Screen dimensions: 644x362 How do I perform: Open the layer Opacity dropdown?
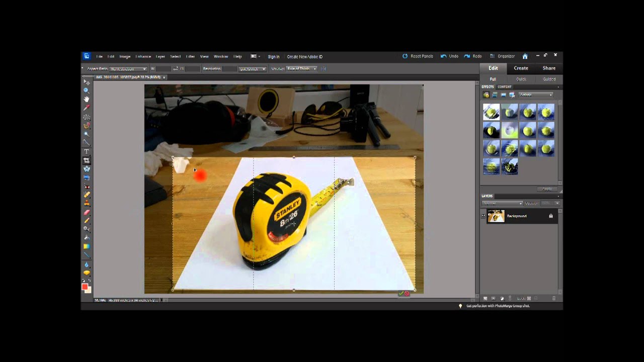click(550, 203)
